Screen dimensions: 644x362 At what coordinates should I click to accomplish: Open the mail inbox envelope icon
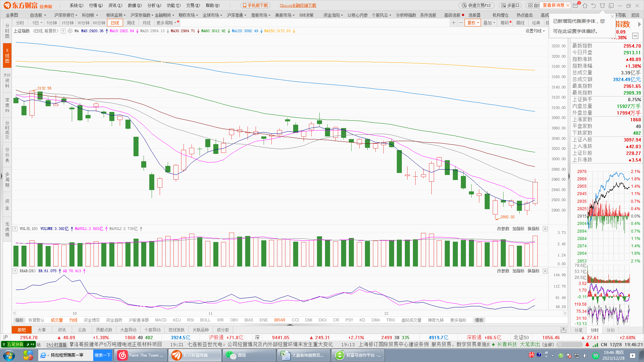576,5
